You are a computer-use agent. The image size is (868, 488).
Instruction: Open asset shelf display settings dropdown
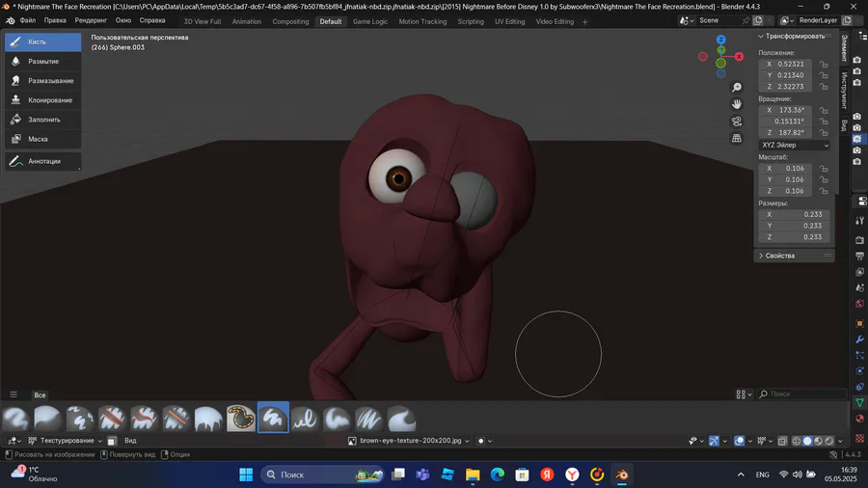coord(744,394)
